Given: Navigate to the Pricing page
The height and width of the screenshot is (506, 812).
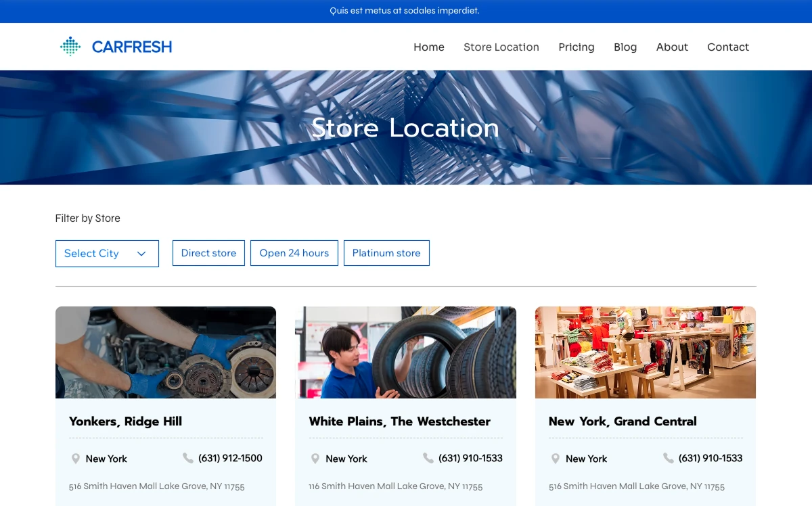Looking at the screenshot, I should point(577,47).
